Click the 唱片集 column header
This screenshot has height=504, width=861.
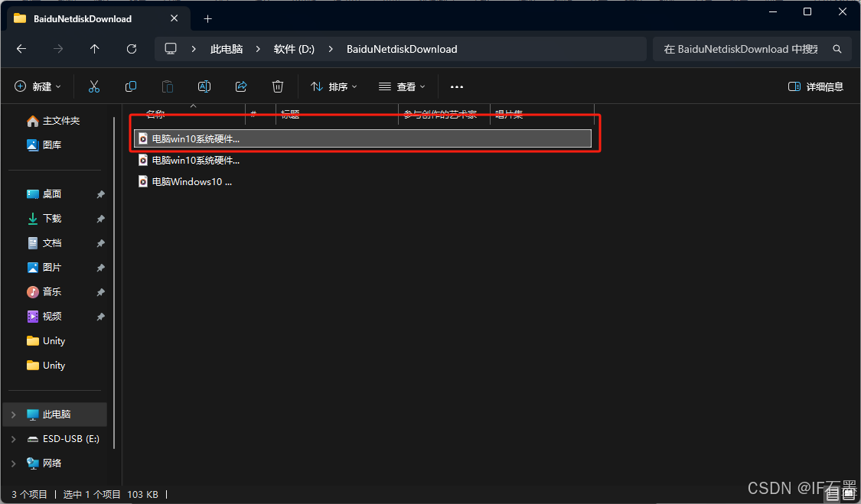coord(509,114)
